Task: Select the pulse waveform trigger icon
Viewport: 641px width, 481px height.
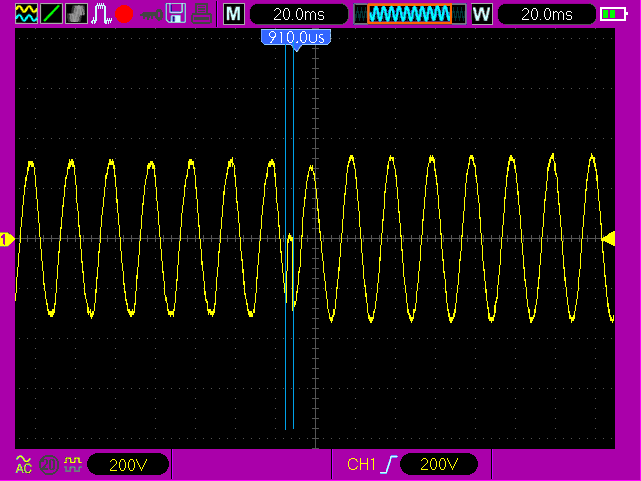Action: [x=101, y=14]
